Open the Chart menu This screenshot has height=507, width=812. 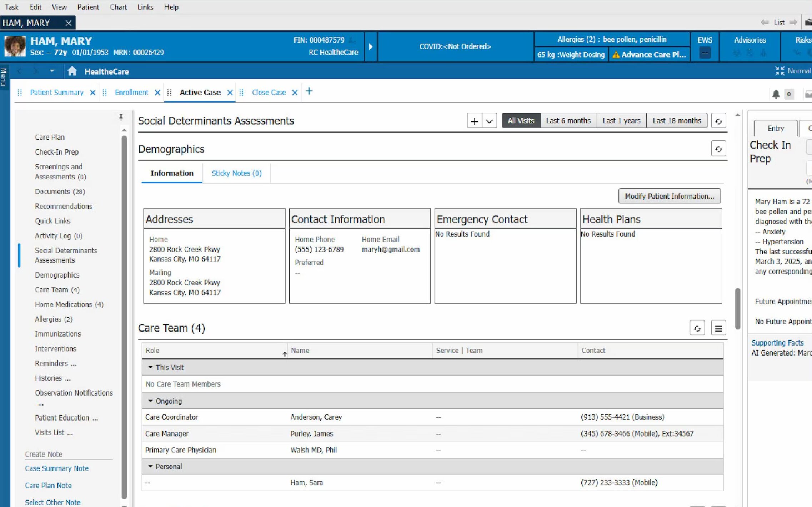coord(118,7)
